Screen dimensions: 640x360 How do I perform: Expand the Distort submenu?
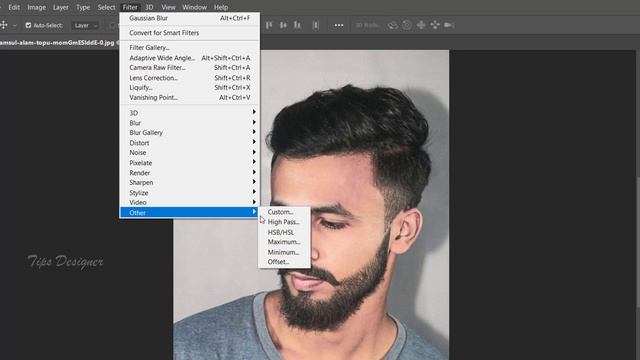coord(189,143)
